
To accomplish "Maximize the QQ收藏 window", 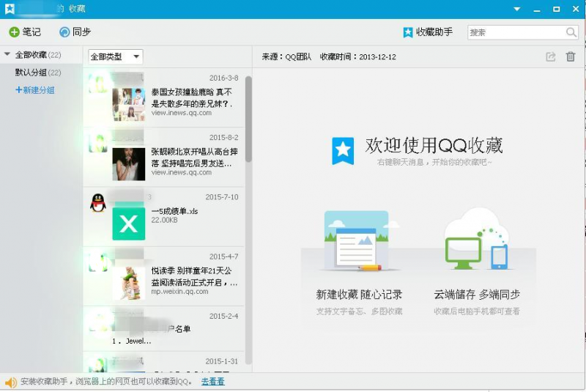I will point(556,9).
